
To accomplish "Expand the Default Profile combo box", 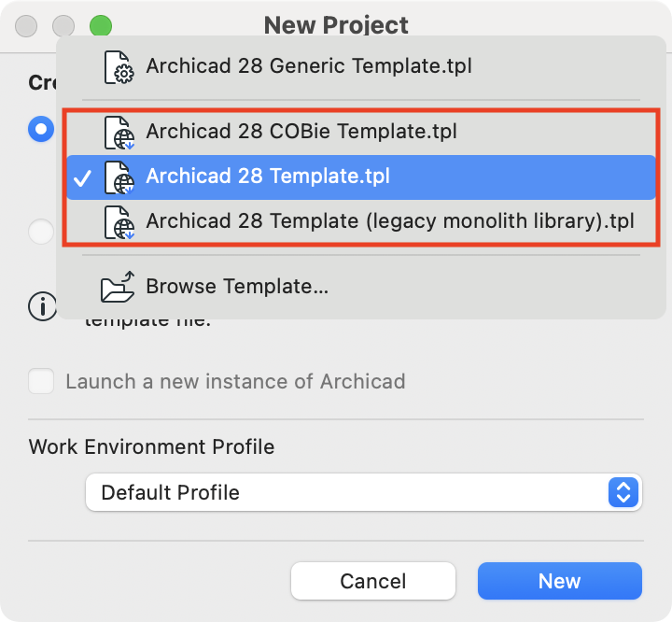I will click(x=363, y=492).
